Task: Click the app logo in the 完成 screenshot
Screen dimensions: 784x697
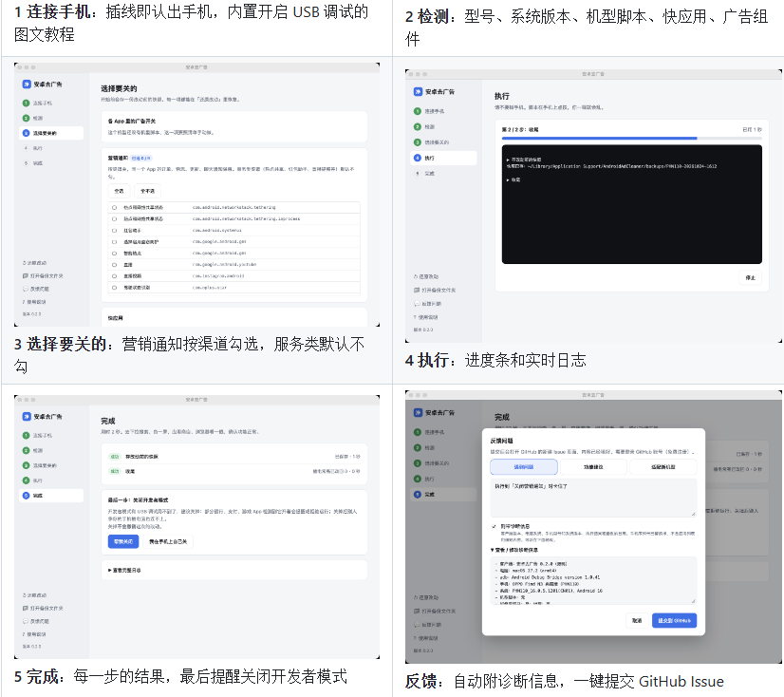Action: pos(27,416)
